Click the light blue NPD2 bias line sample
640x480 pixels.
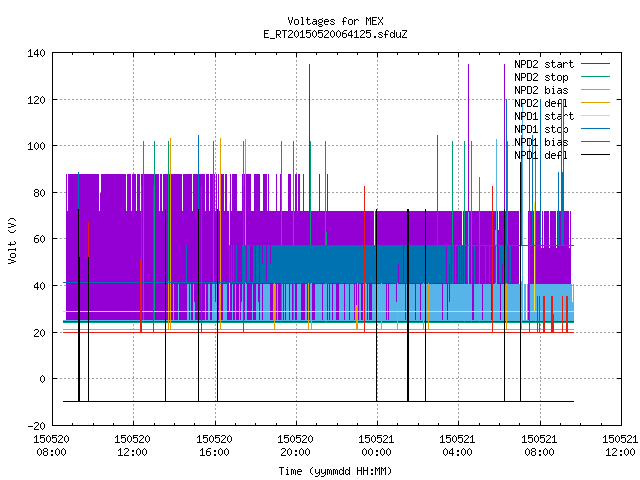coord(595,90)
